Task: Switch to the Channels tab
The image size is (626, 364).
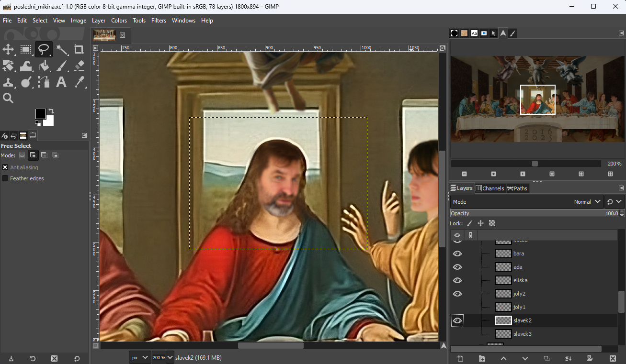Action: [x=489, y=188]
